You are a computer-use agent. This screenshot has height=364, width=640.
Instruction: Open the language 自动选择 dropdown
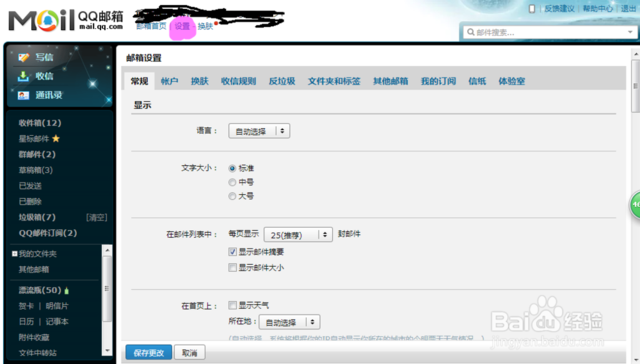(x=259, y=131)
